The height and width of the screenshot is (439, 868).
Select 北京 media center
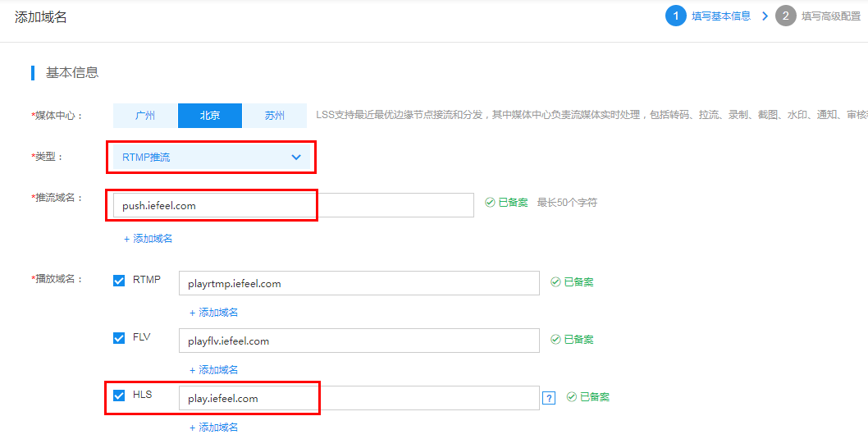pos(210,116)
